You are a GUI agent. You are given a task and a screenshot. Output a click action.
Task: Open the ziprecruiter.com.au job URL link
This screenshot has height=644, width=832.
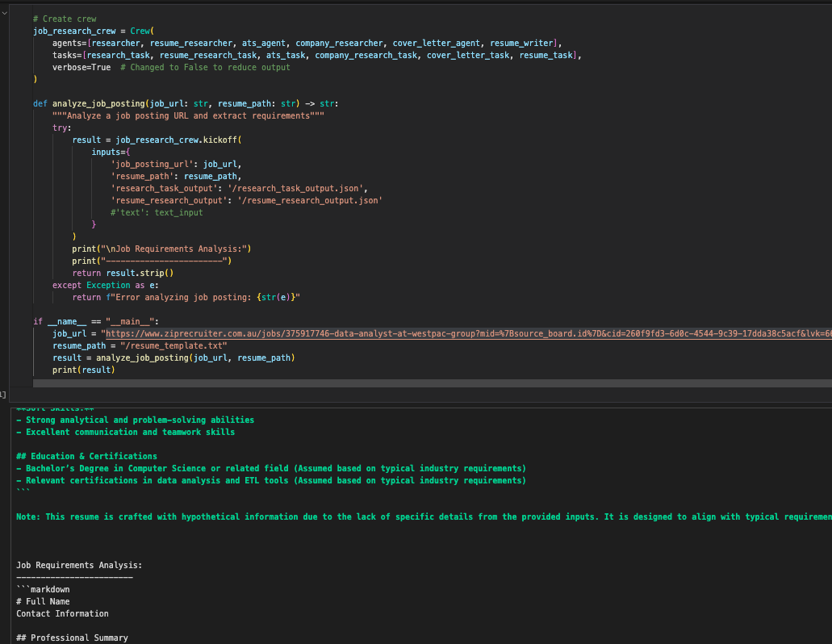(x=469, y=333)
